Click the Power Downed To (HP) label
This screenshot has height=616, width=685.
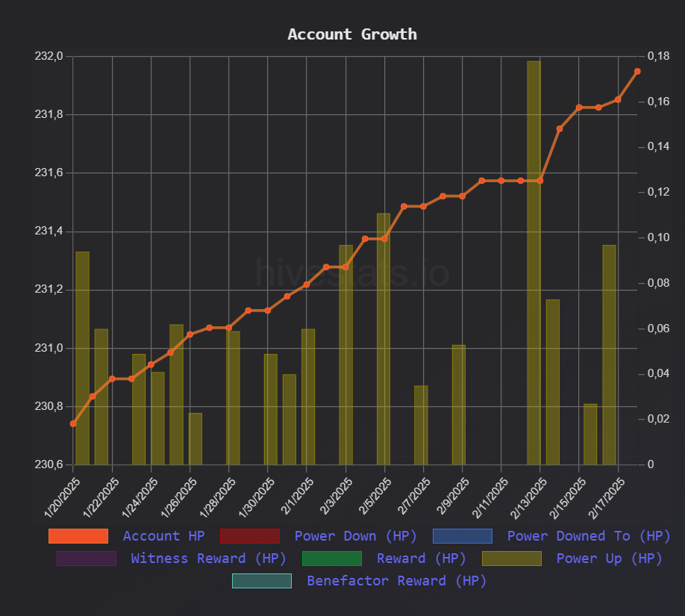pos(589,536)
